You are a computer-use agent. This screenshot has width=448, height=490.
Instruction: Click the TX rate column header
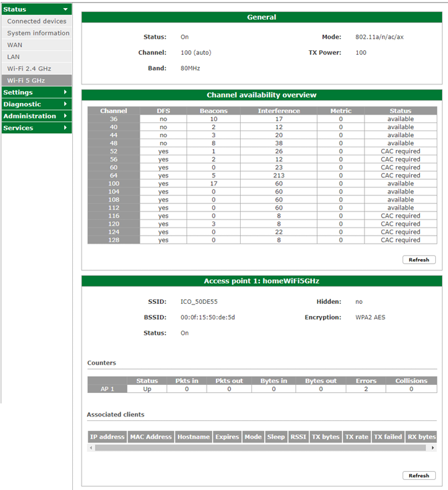click(x=356, y=437)
